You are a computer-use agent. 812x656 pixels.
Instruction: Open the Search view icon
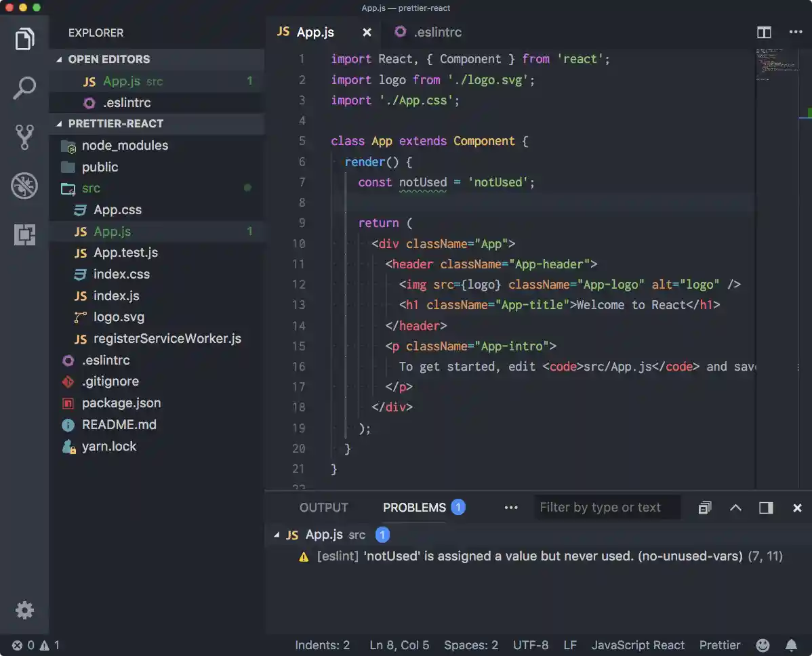point(24,88)
